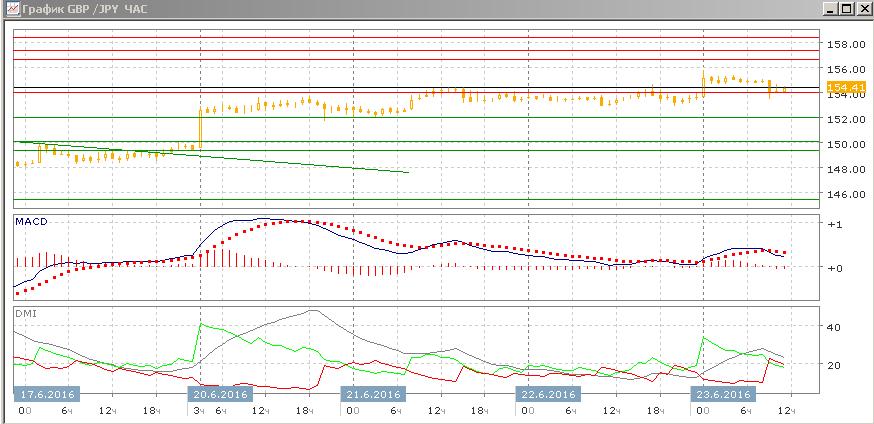Image resolution: width=874 pixels, height=424 pixels.
Task: Select the MACD indicator label
Action: tap(31, 222)
